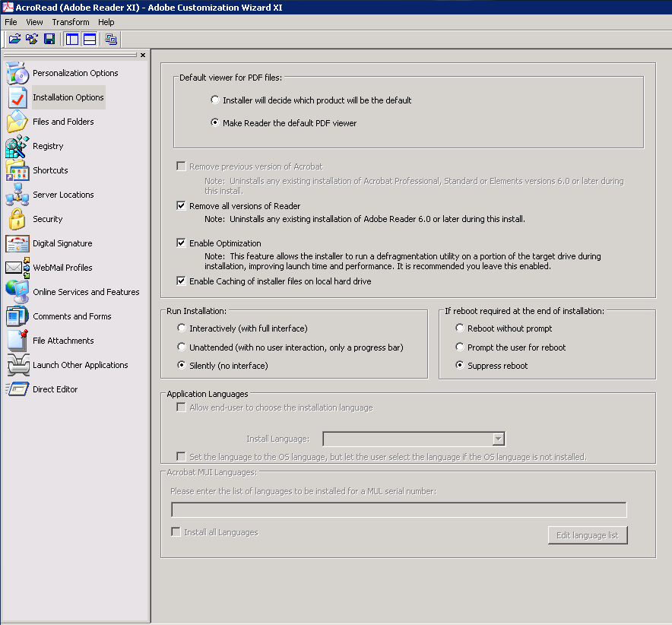Toggle Enable Caching of installer files

(181, 281)
